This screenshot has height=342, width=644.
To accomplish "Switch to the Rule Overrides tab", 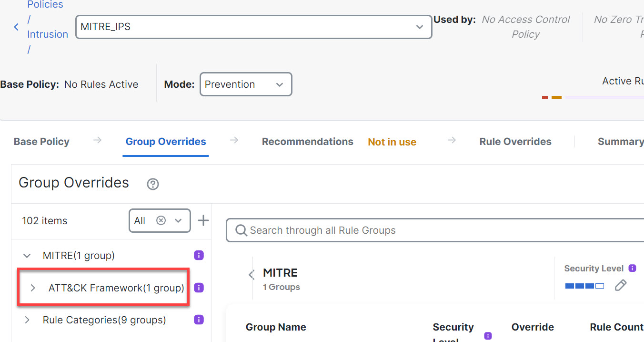I will click(x=515, y=142).
